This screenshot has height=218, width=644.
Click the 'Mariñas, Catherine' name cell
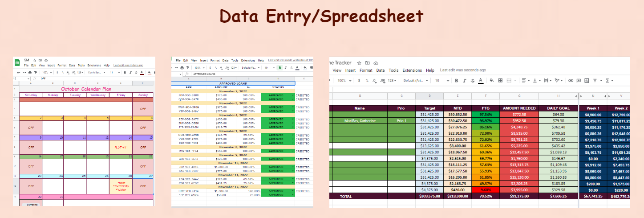click(x=360, y=121)
